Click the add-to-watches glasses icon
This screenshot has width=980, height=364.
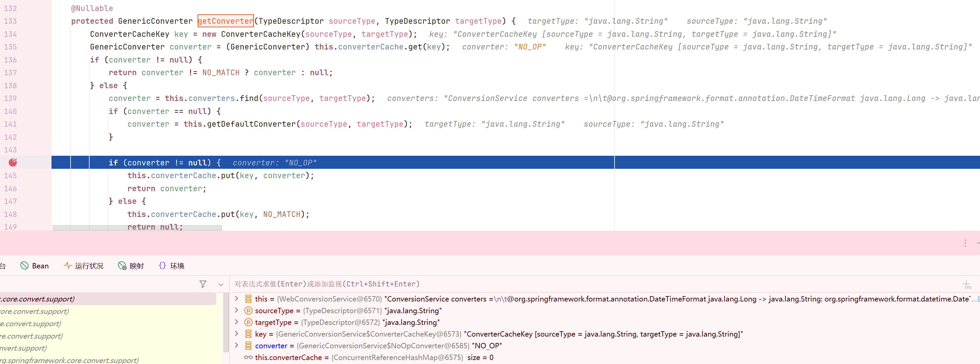tap(967, 284)
